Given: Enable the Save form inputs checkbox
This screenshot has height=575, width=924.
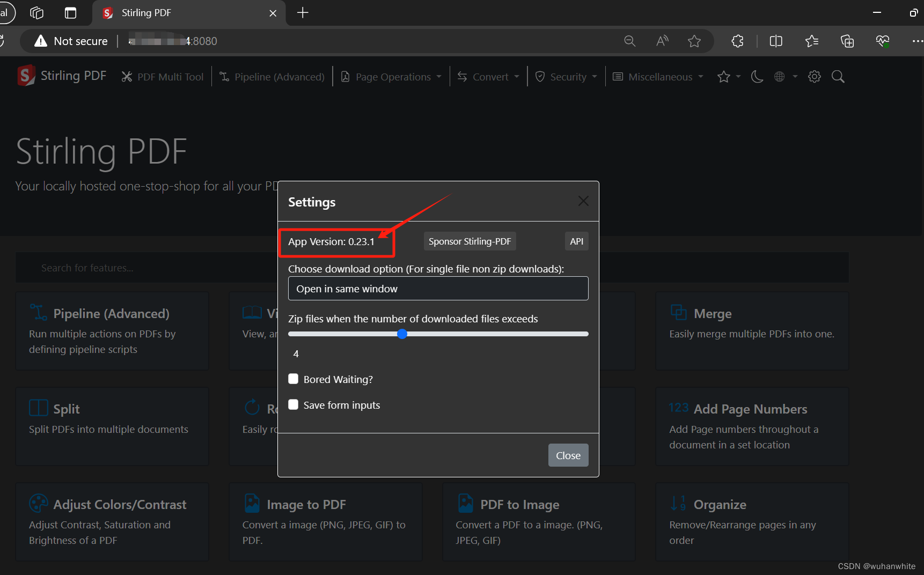Looking at the screenshot, I should (294, 405).
